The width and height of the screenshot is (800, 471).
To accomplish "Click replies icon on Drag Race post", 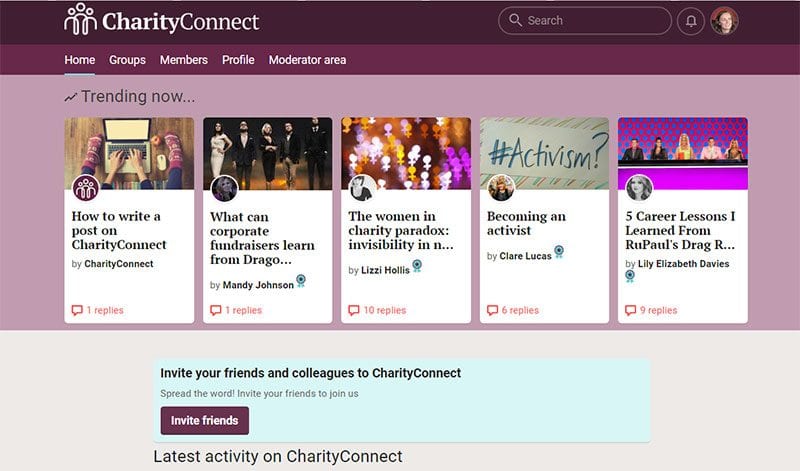I will point(630,310).
